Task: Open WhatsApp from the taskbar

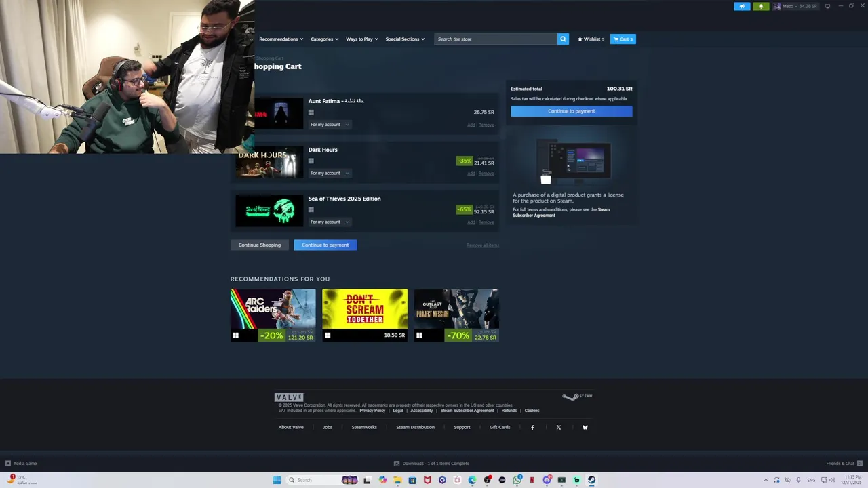Action: pos(517,480)
